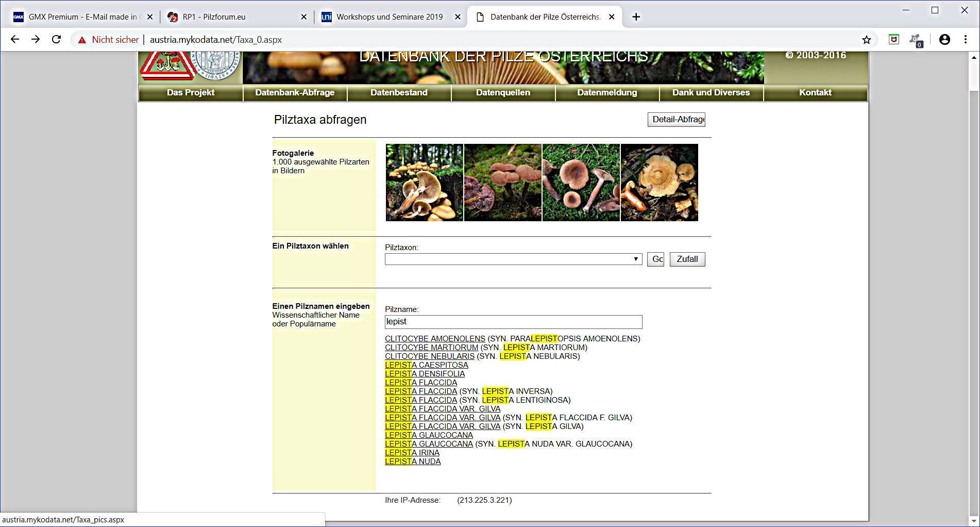Screen dimensions: 980x527
Task: Click the red Pocket extension icon
Action: (x=893, y=40)
